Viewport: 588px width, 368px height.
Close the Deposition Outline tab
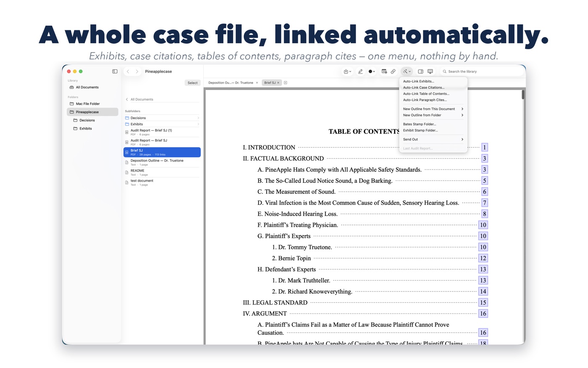257,83
